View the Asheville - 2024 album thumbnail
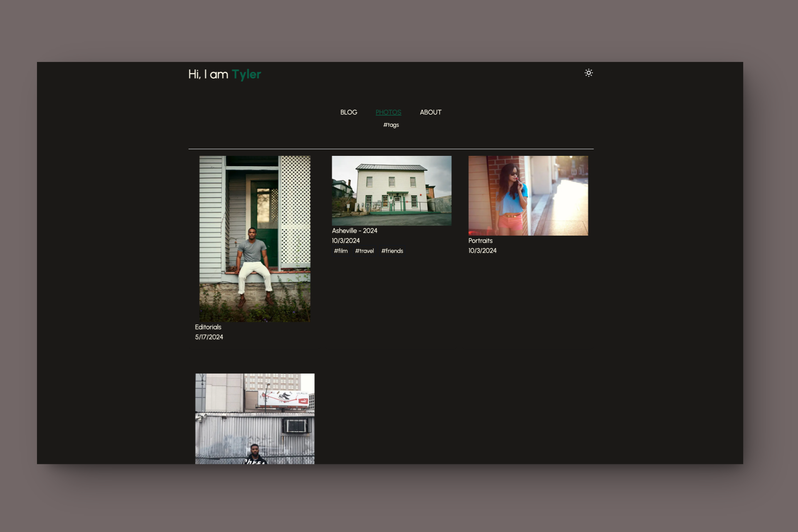This screenshot has height=532, width=798. tap(391, 191)
